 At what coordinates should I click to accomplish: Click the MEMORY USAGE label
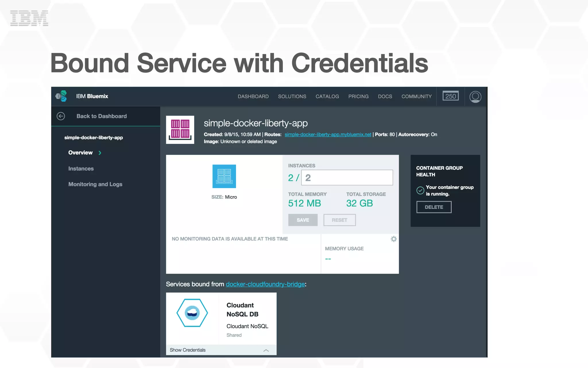click(x=344, y=249)
